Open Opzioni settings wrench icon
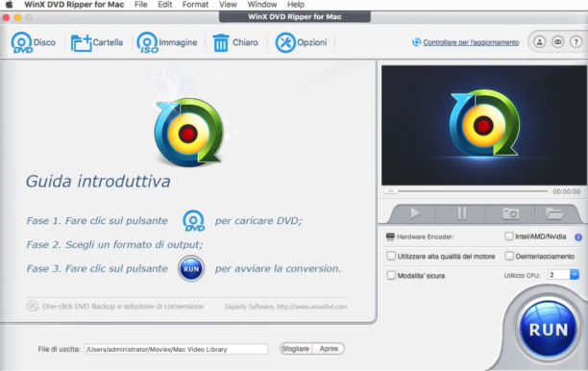 point(301,42)
